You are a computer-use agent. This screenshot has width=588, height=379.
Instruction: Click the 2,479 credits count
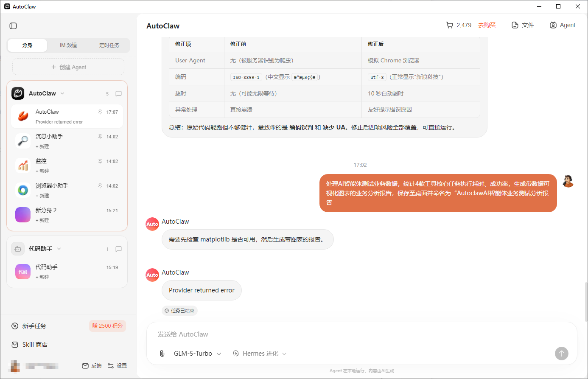(x=464, y=25)
